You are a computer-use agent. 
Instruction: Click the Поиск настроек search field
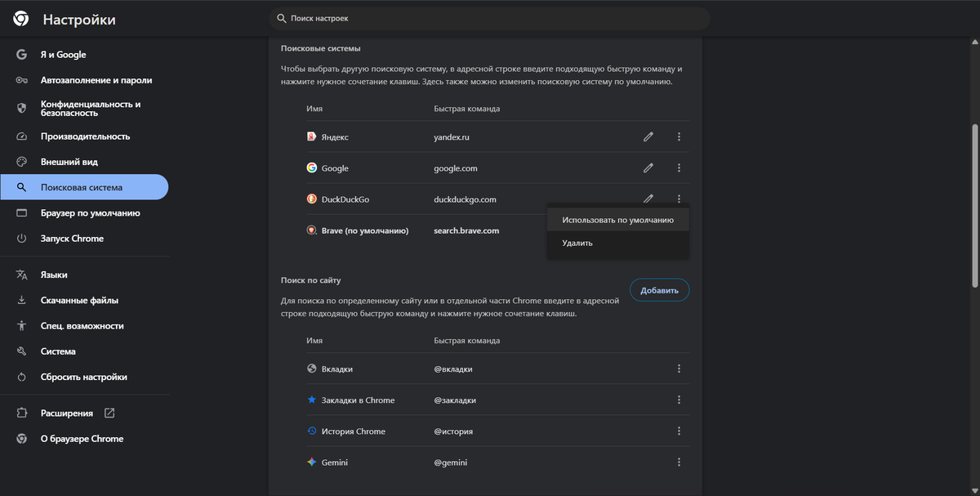tap(490, 18)
